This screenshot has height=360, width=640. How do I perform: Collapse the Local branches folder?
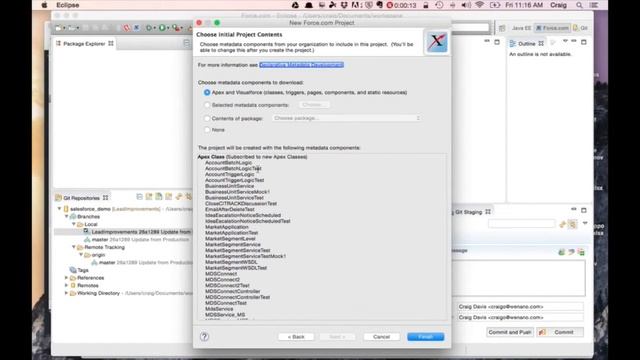[x=74, y=224]
